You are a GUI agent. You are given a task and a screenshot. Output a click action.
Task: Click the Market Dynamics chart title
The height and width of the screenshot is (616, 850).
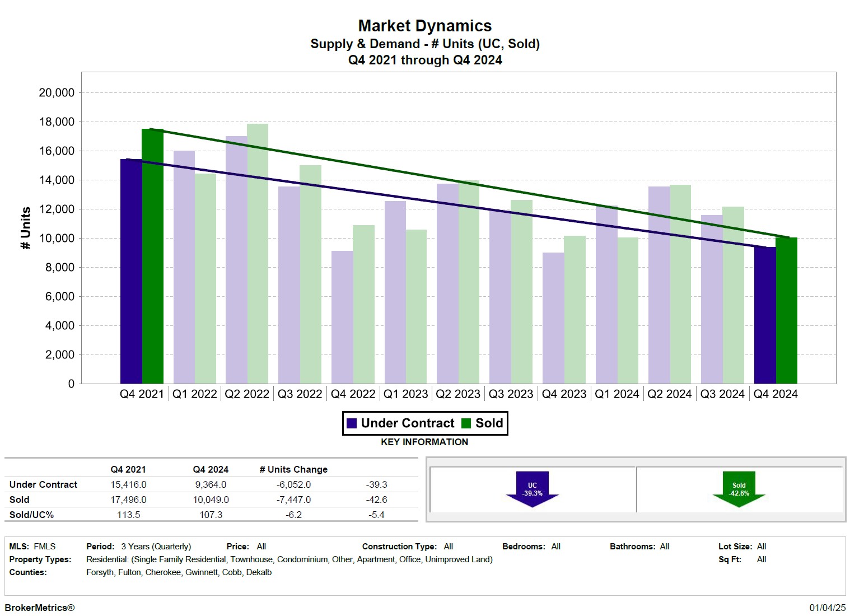point(424,26)
